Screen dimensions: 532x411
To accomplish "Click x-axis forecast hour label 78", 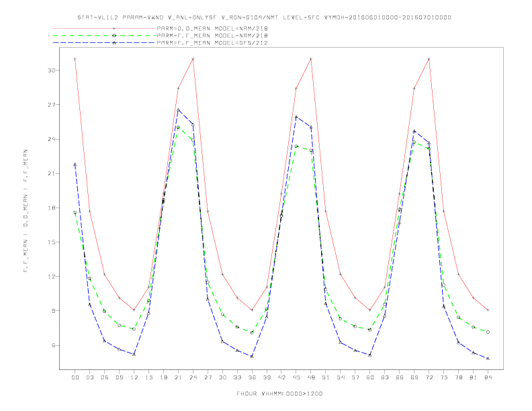I will click(459, 377).
